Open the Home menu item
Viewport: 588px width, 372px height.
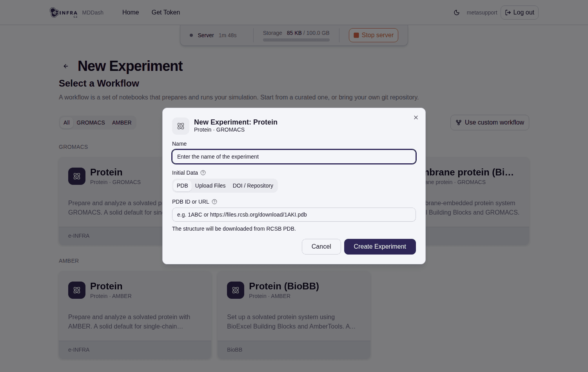pos(131,13)
